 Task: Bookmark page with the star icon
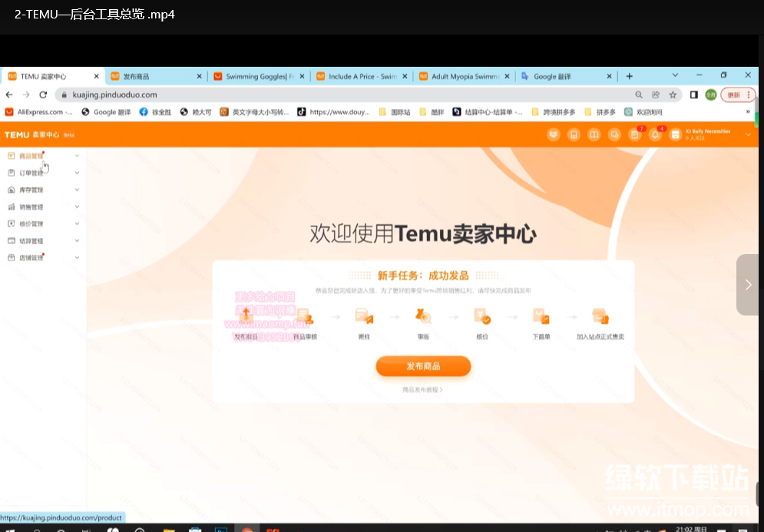click(x=673, y=94)
